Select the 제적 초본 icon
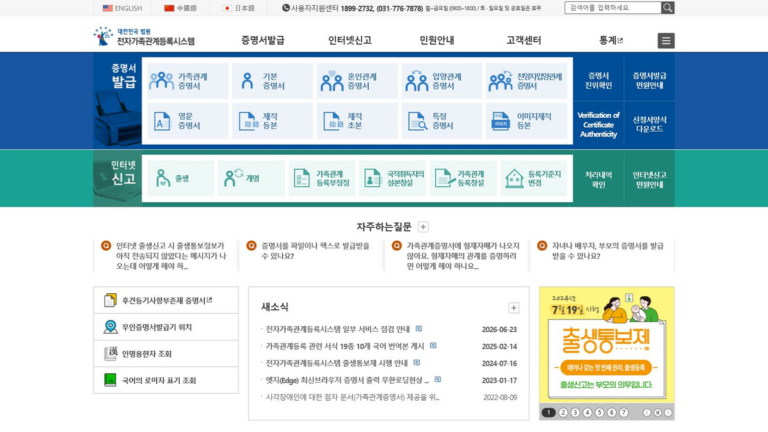This screenshot has width=768, height=432. point(332,121)
